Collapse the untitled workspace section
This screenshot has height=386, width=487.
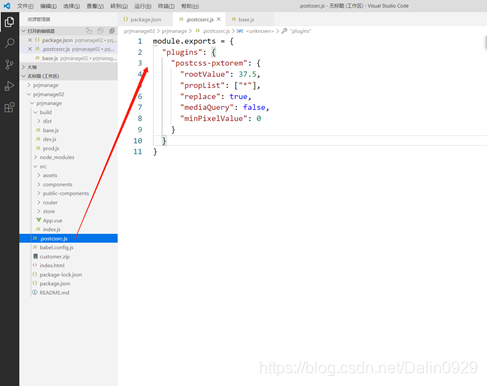coord(23,76)
